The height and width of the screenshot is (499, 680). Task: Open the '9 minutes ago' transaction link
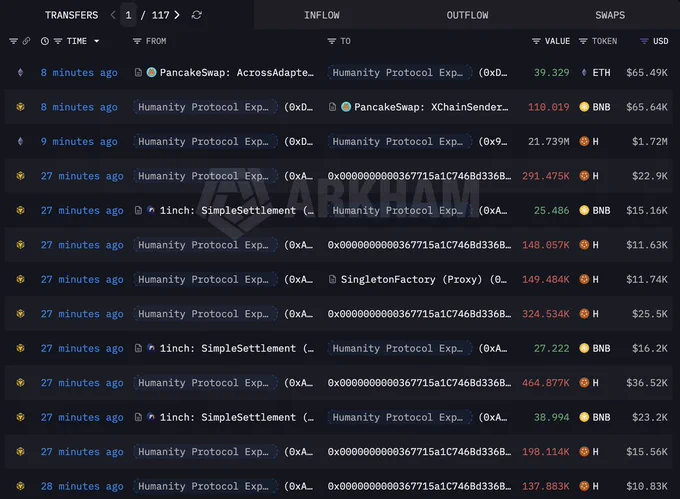79,141
